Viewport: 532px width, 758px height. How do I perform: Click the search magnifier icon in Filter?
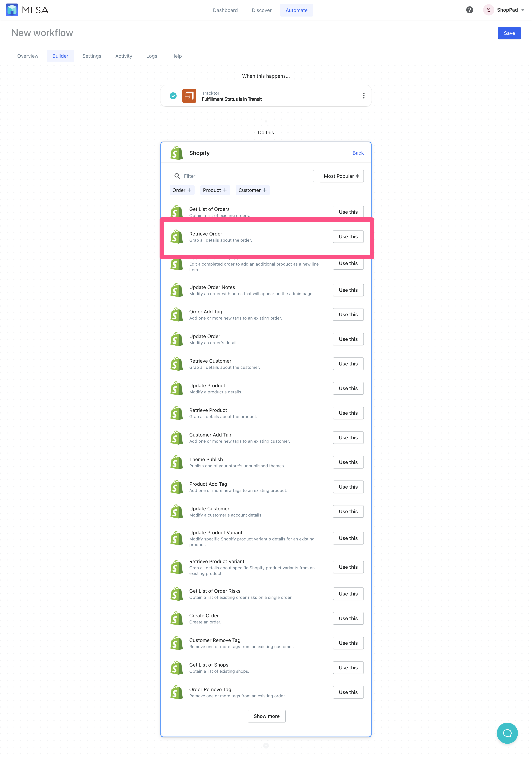click(x=177, y=176)
